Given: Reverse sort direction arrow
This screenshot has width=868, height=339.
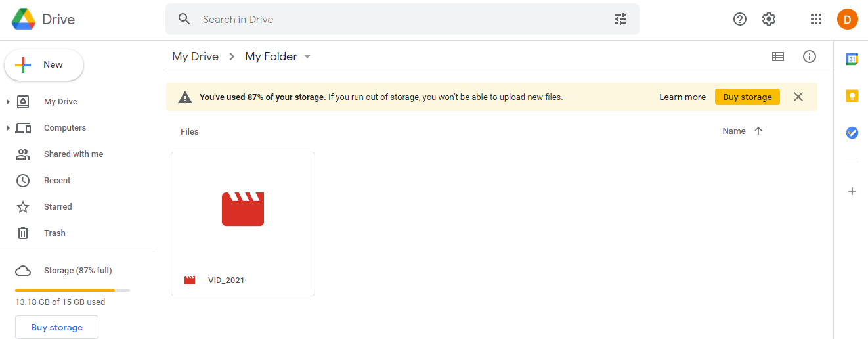Looking at the screenshot, I should (x=758, y=131).
